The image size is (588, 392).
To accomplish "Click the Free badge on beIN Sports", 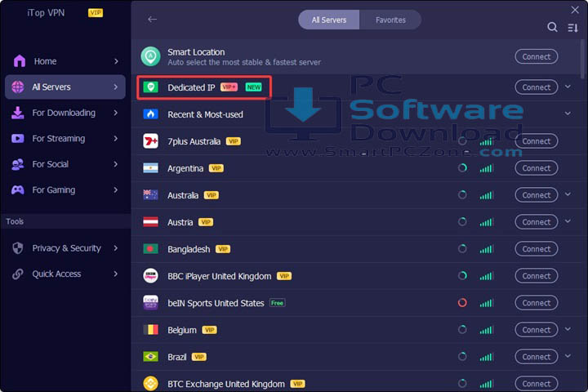I will (x=277, y=303).
